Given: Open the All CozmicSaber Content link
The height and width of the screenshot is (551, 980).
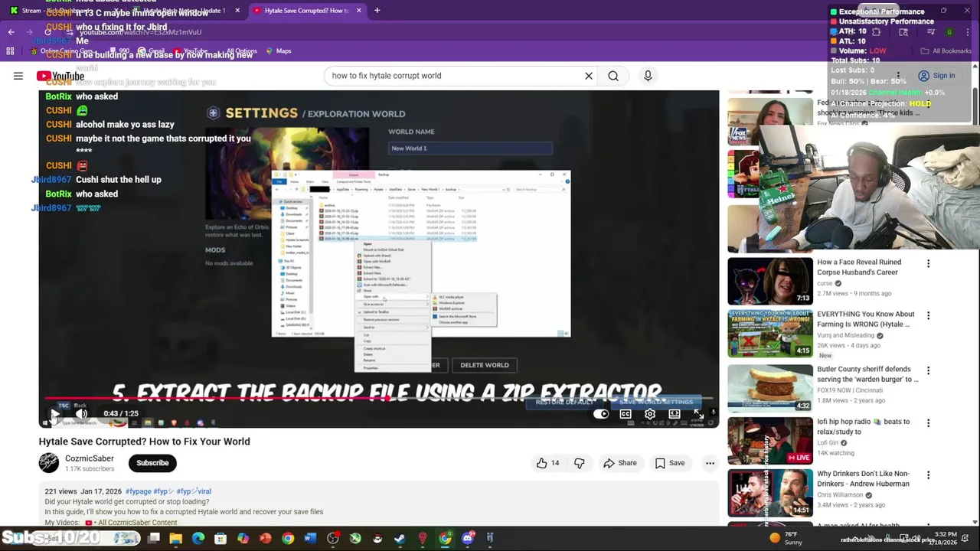Looking at the screenshot, I should 137,523.
